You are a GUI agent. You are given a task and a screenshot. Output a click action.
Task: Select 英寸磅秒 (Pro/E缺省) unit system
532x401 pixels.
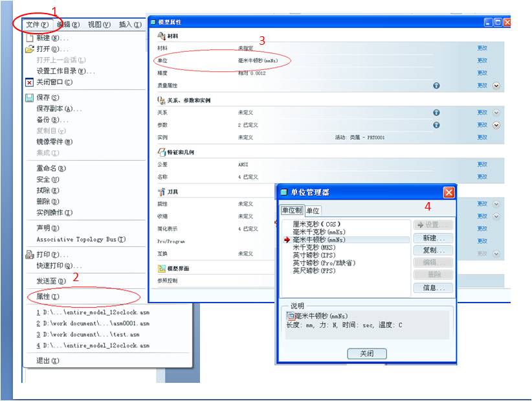[324, 263]
